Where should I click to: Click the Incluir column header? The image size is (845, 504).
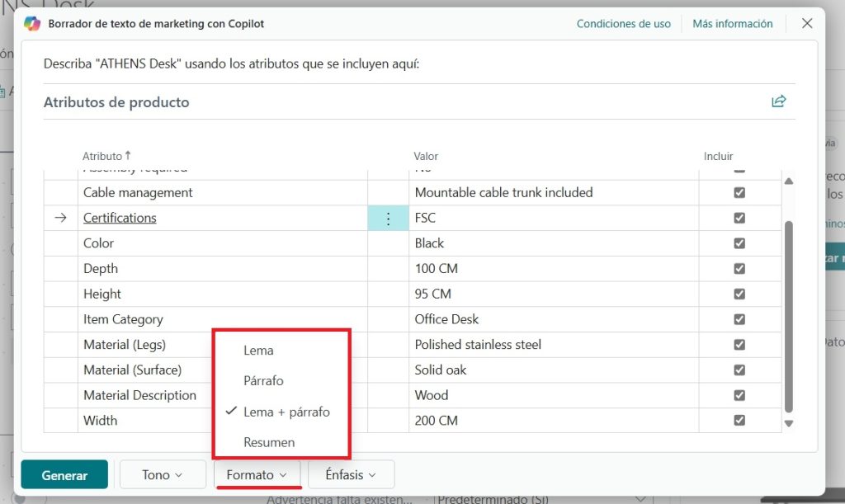[x=719, y=156]
